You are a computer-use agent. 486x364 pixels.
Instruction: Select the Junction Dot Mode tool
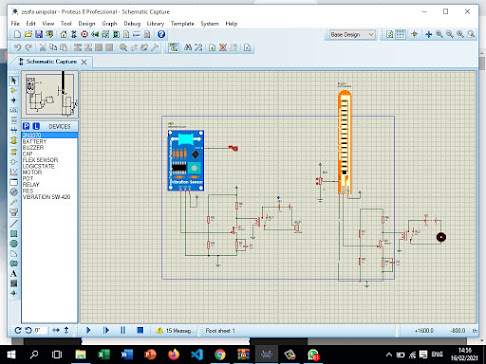14,100
